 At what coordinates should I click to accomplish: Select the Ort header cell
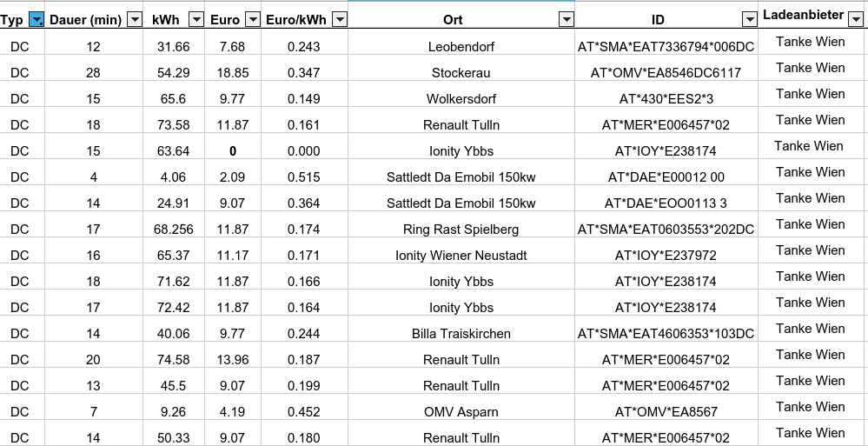(x=453, y=20)
